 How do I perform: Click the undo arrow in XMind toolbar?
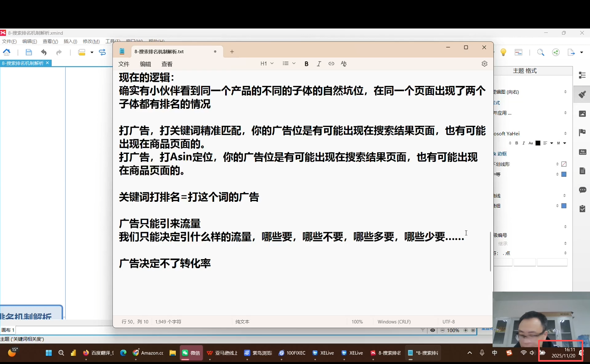(x=44, y=52)
